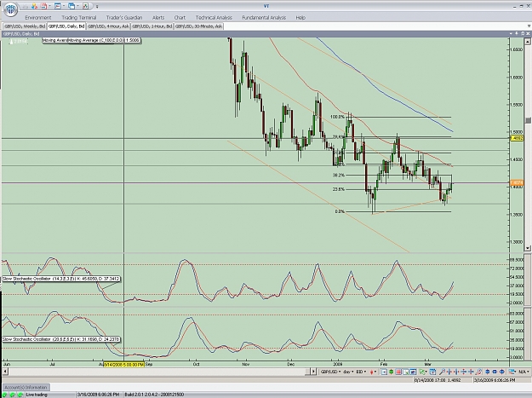This screenshot has width=532, height=398.
Task: Open dropdown arrow beside the red print icon
Action: point(50,6)
